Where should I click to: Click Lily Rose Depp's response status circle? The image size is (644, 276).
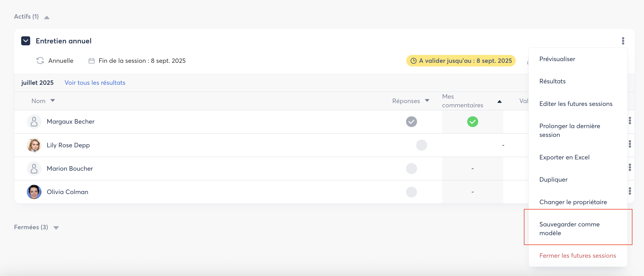coord(422,145)
